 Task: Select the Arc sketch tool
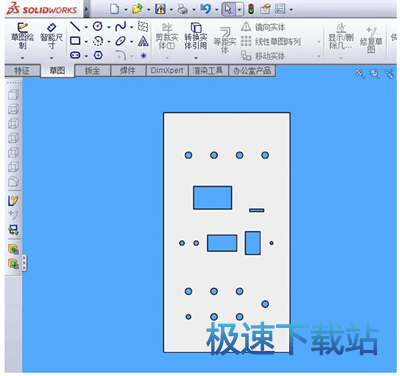point(98,41)
